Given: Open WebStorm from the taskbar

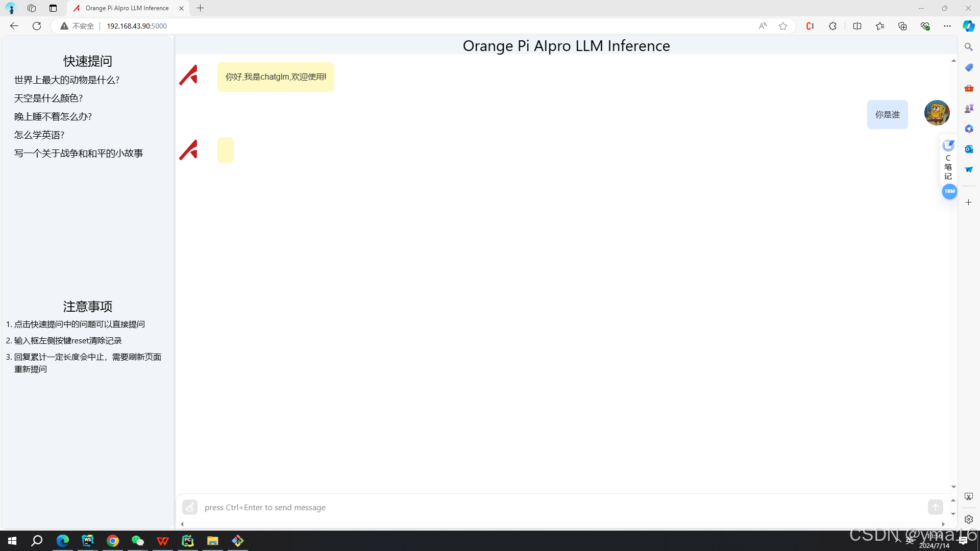Looking at the screenshot, I should pos(88,541).
